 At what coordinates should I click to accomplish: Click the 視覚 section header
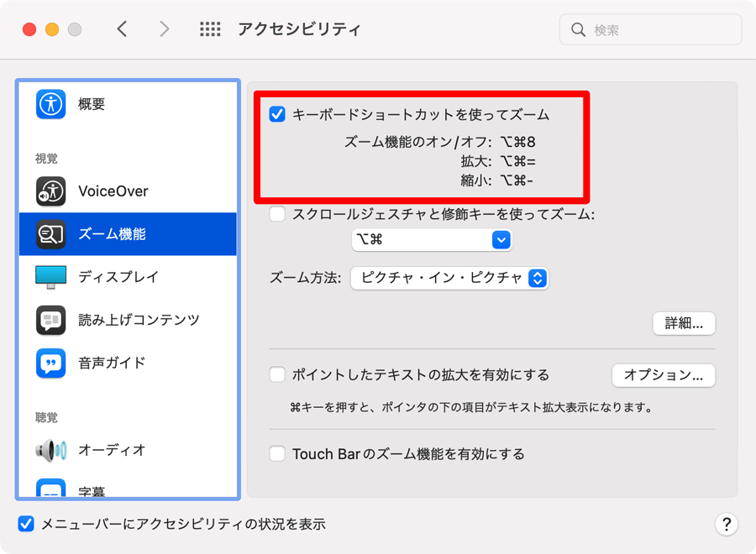46,159
